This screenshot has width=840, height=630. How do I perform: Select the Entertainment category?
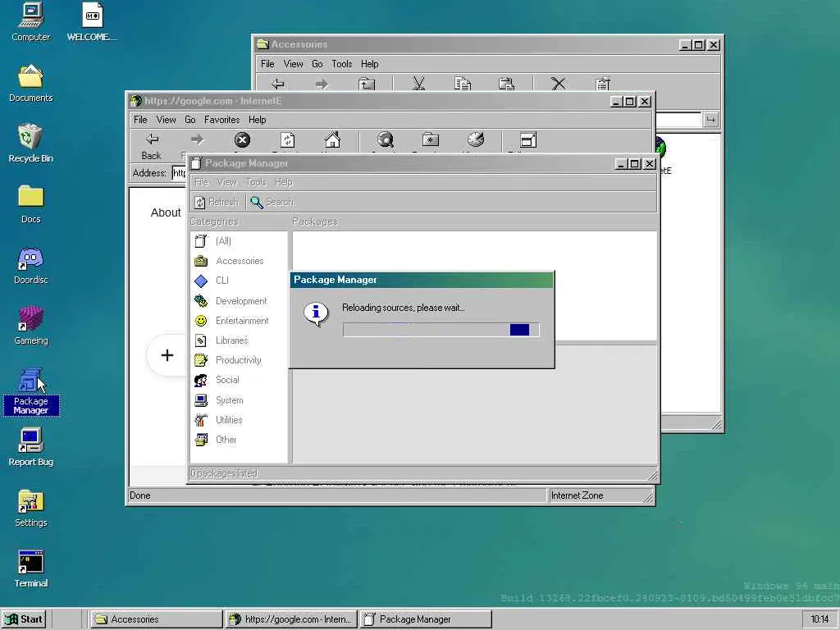click(239, 321)
